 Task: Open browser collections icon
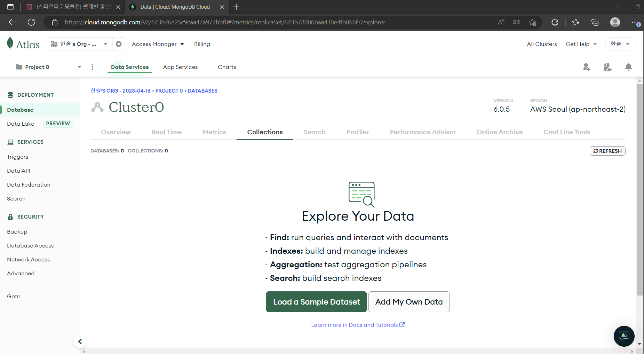coord(595,22)
